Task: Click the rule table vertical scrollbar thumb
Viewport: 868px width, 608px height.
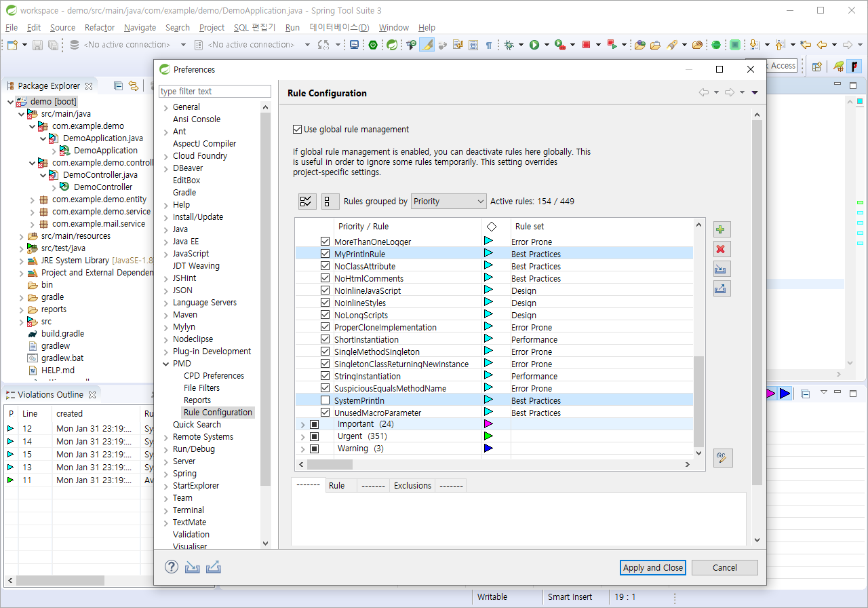Action: pyautogui.click(x=699, y=400)
